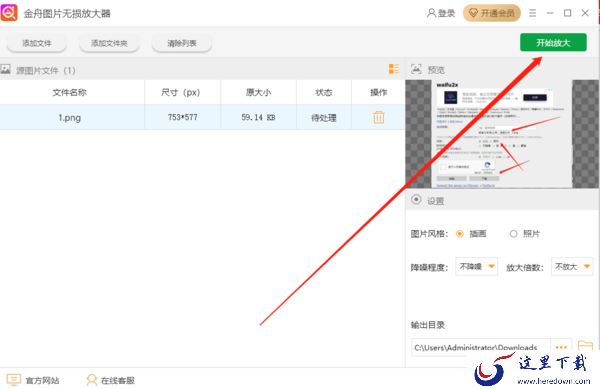The height and width of the screenshot is (389, 600).
Task: Open the login (登录) user icon
Action: pyautogui.click(x=431, y=13)
